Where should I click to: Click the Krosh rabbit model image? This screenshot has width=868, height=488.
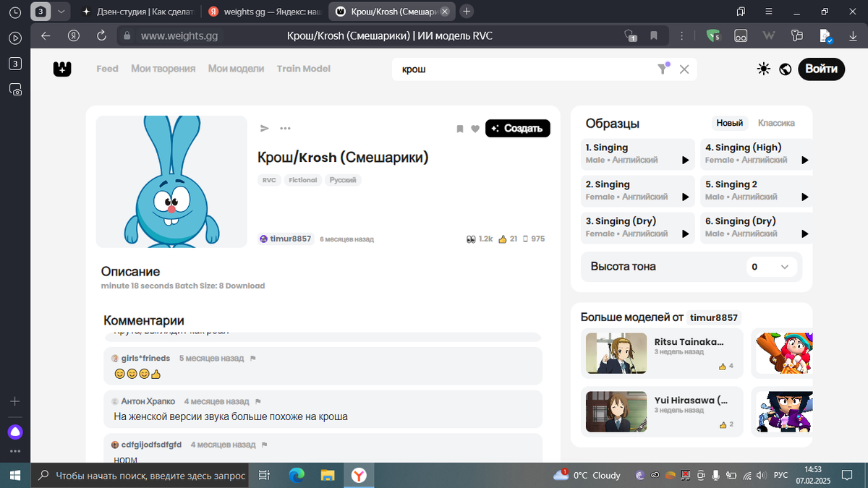click(172, 181)
